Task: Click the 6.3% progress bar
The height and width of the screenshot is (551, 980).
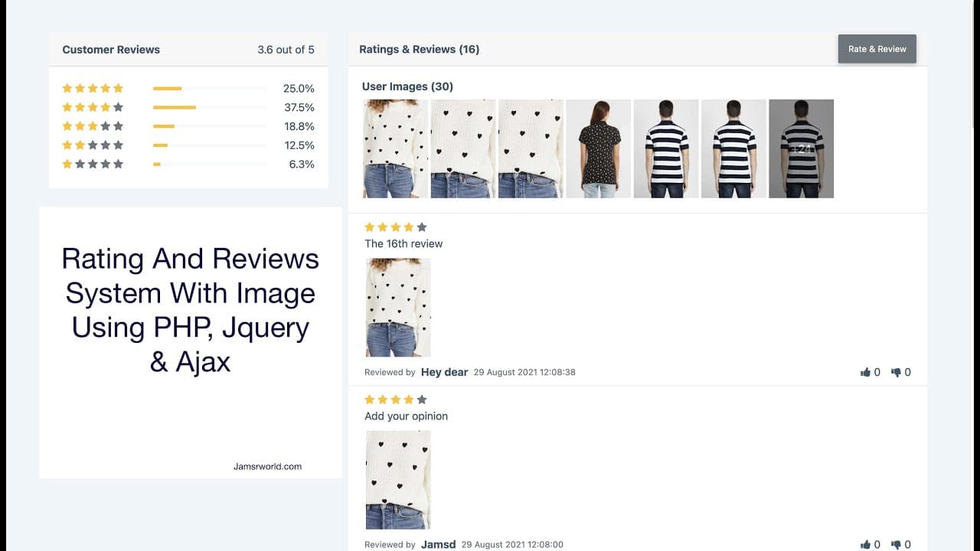Action: click(210, 164)
